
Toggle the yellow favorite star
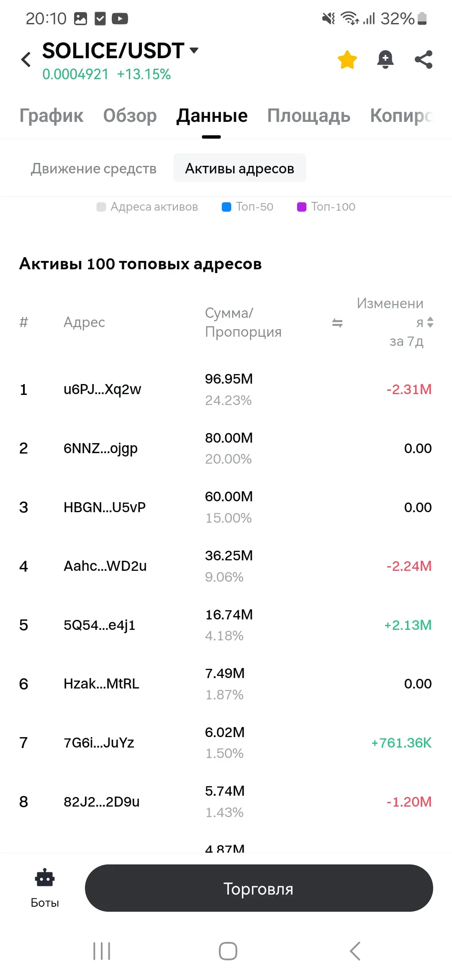(347, 59)
